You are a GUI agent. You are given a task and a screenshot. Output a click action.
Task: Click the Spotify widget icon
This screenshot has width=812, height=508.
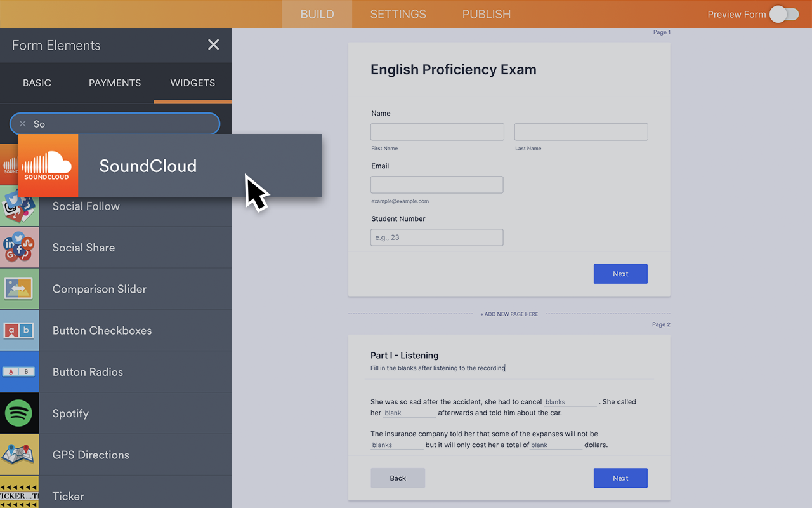click(x=19, y=413)
